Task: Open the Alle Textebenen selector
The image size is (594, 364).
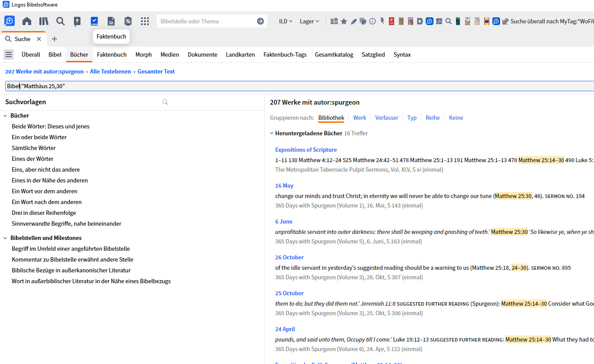Action: click(110, 71)
